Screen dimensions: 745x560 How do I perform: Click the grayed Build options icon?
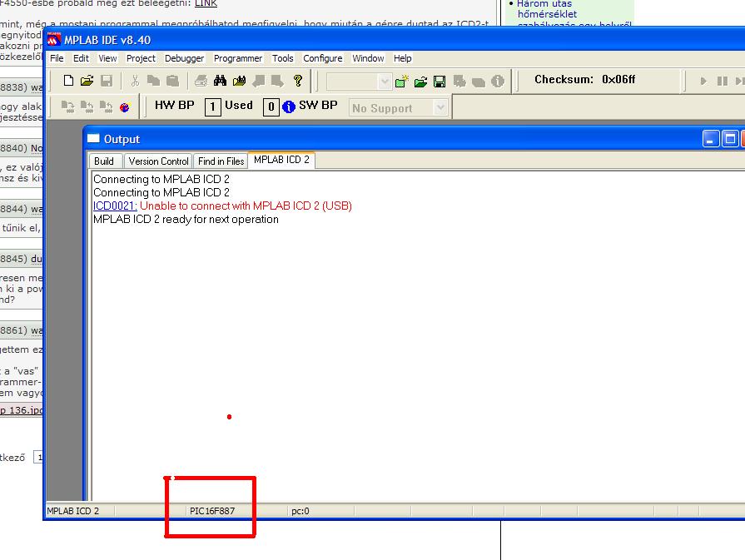coord(459,82)
